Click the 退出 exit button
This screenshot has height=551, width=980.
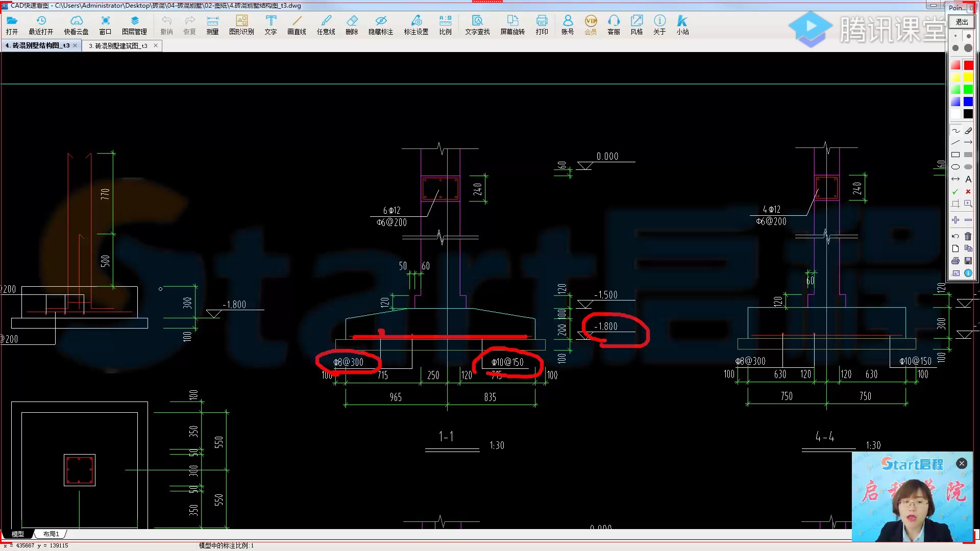coord(962,22)
